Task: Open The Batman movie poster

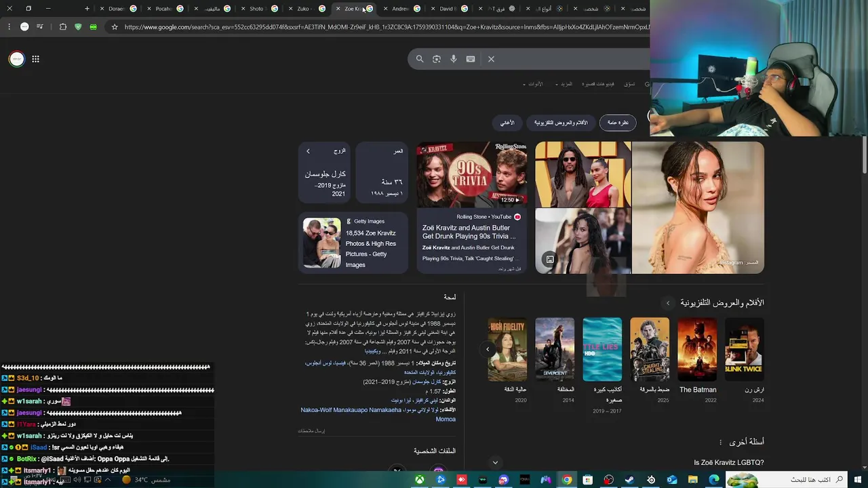Action: pos(697,349)
